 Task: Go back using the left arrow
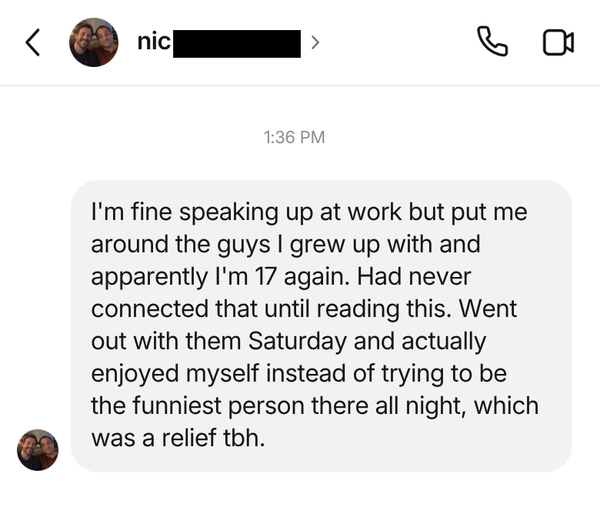click(x=33, y=42)
